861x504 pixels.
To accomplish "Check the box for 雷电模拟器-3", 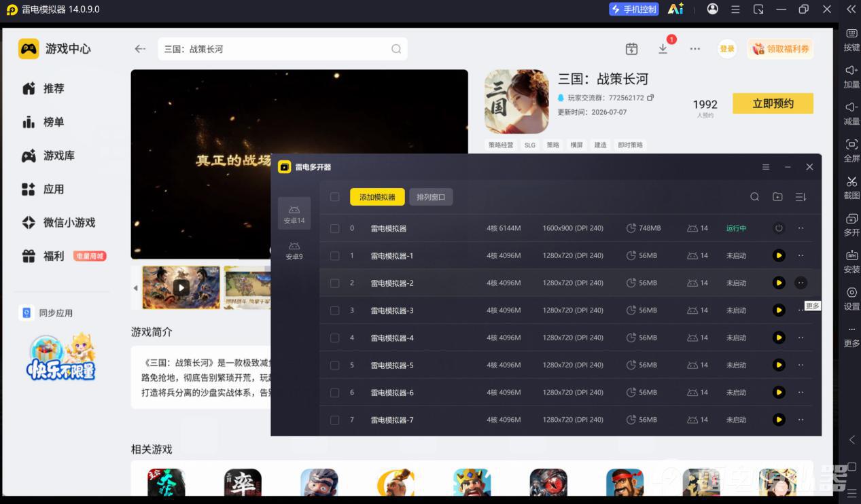I will click(334, 310).
